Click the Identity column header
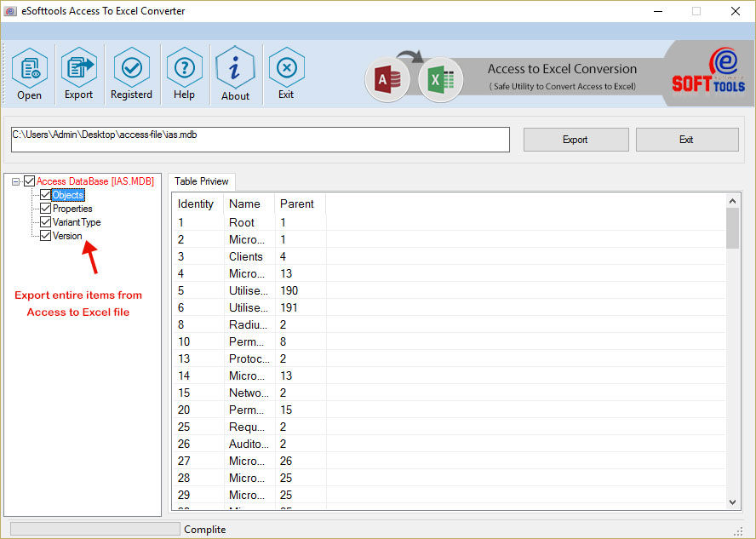This screenshot has width=756, height=539. point(198,204)
